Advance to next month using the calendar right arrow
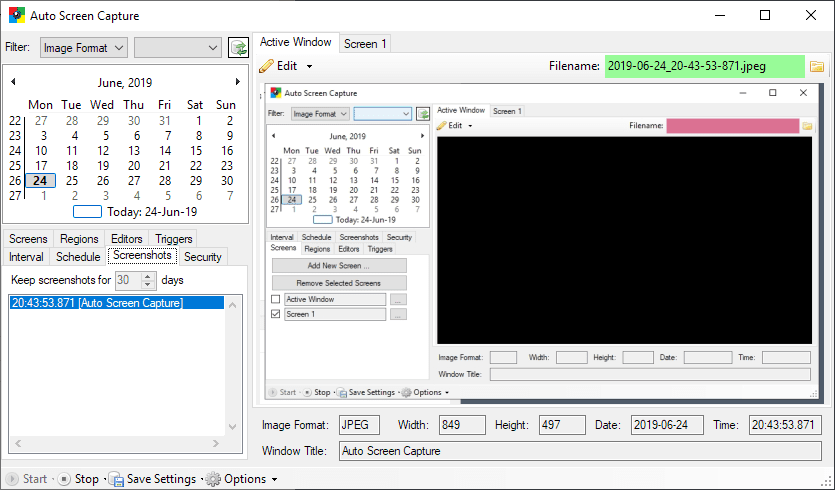 click(237, 82)
